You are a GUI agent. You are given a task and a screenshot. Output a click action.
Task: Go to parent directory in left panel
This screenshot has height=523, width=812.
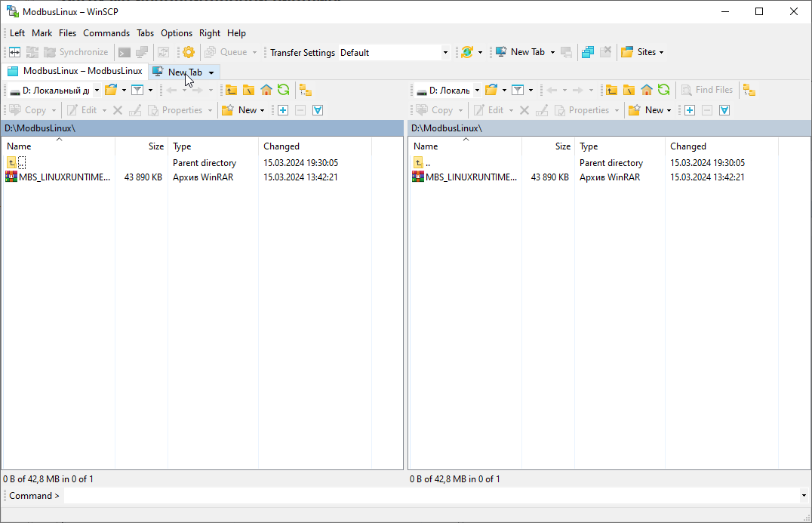(x=231, y=90)
